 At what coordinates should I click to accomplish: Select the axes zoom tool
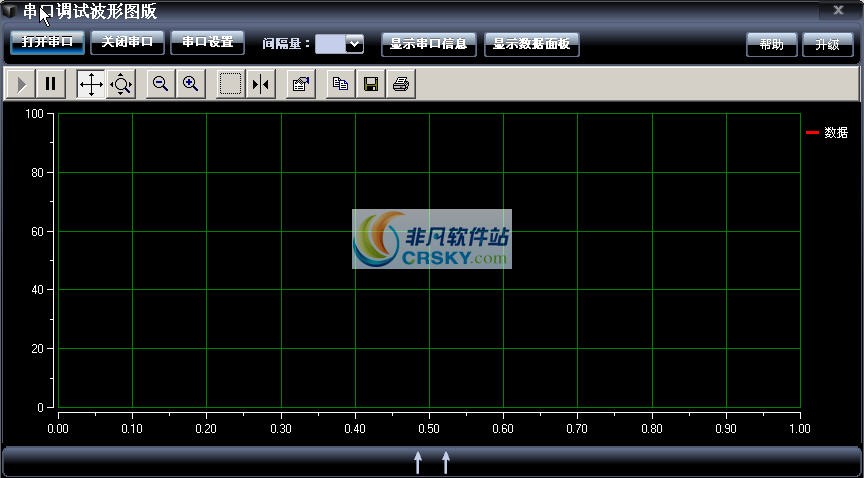click(121, 84)
